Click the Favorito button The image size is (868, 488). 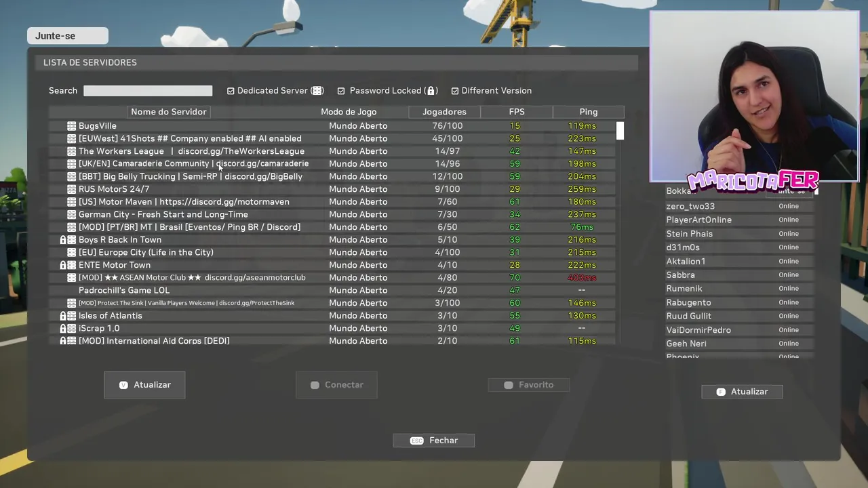(529, 385)
